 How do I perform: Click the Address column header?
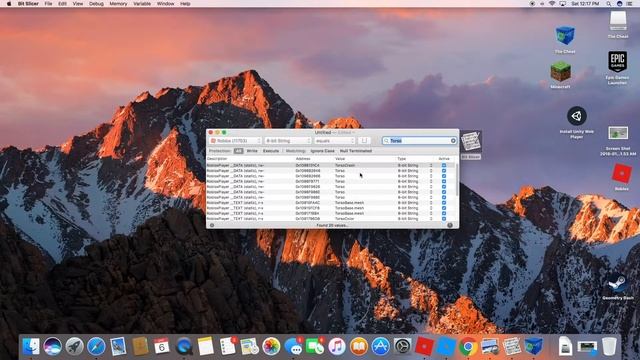pos(303,158)
